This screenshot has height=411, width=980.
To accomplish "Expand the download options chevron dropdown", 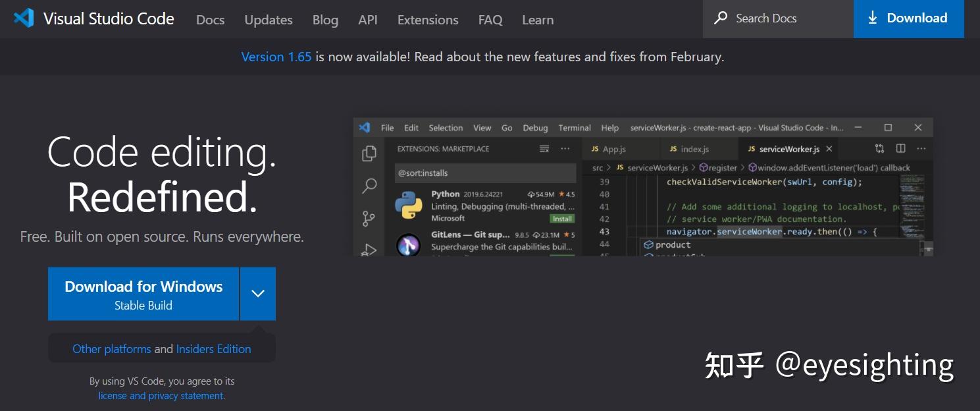I will (x=258, y=294).
